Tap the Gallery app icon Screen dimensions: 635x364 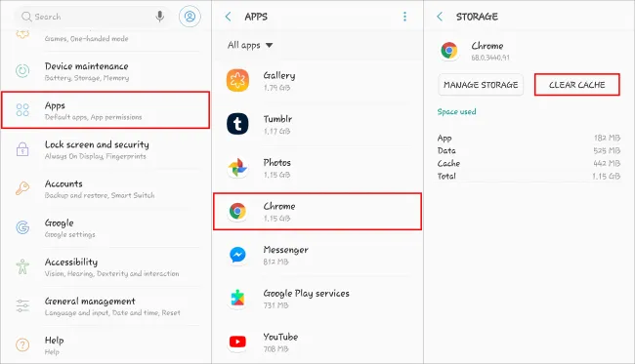tap(237, 80)
